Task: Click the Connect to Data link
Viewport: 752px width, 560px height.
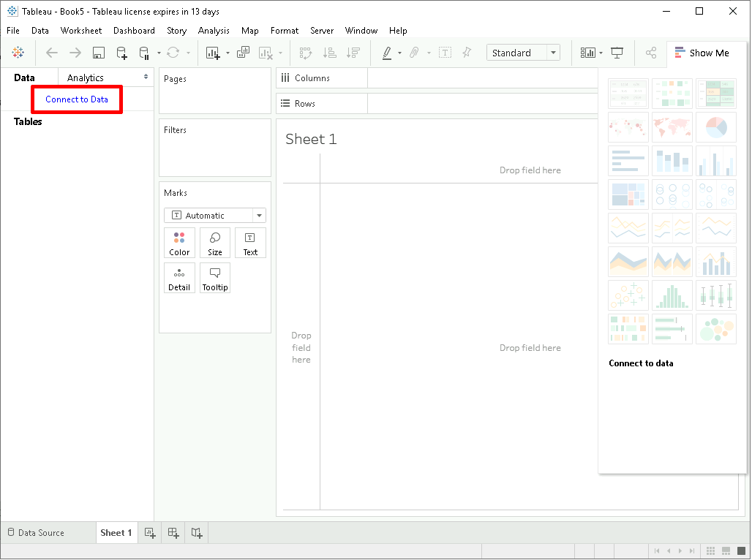Action: [77, 99]
